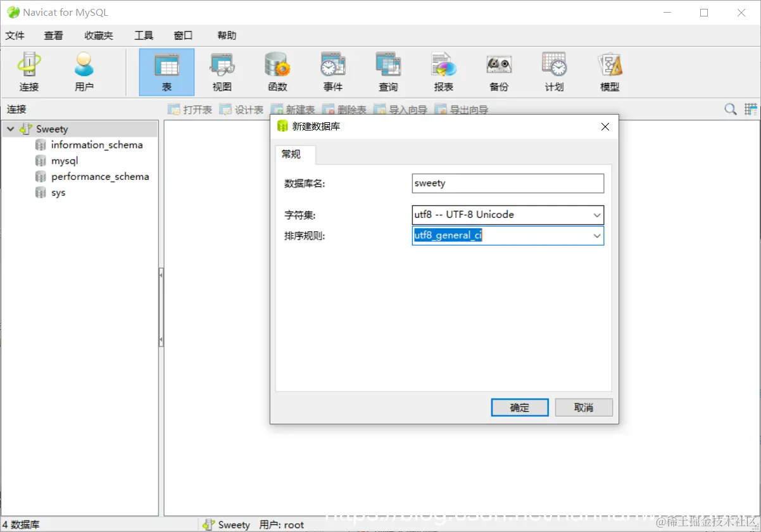Open the 窗口 window menu

(x=183, y=35)
